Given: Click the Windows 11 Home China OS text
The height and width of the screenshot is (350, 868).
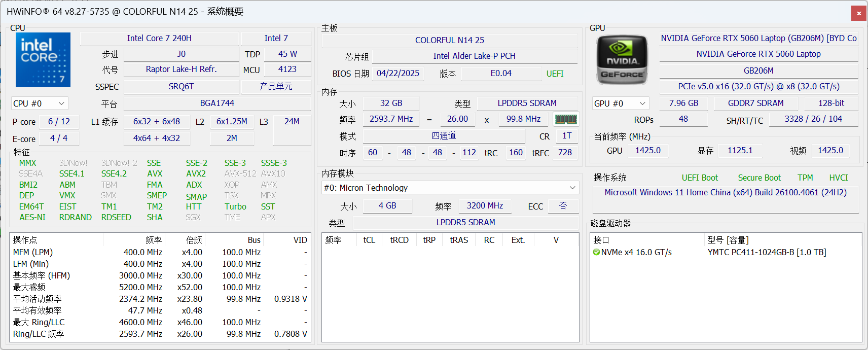Looking at the screenshot, I should click(x=726, y=192).
